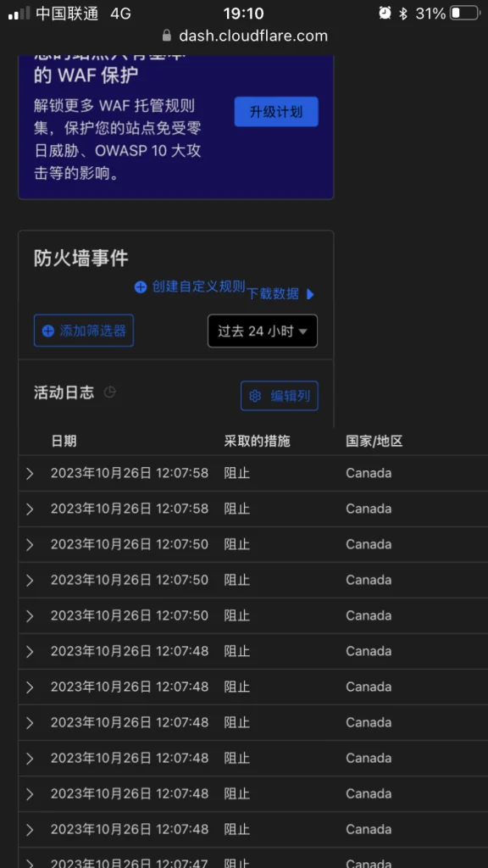The height and width of the screenshot is (868, 488).
Task: Expand the second 12:07:58 event row
Action: coord(30,509)
